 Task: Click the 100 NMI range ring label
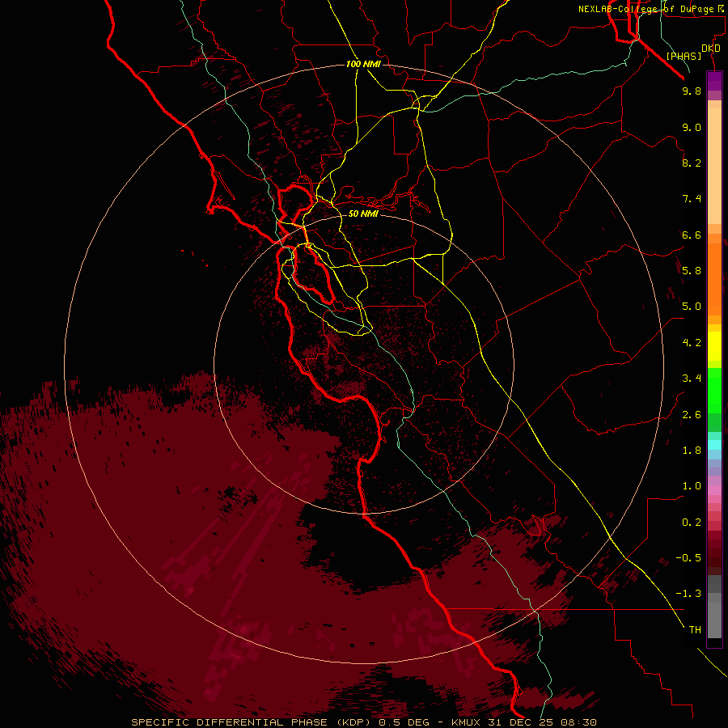[363, 64]
